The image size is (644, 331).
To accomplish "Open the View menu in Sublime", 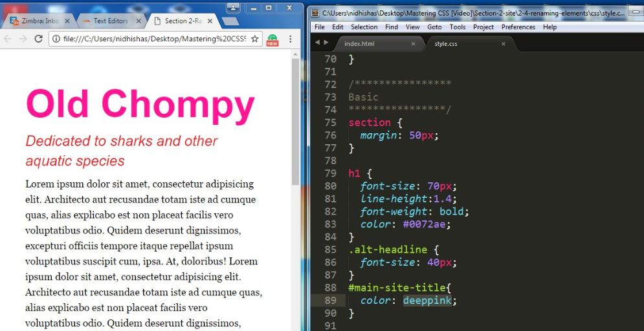I will coord(412,27).
